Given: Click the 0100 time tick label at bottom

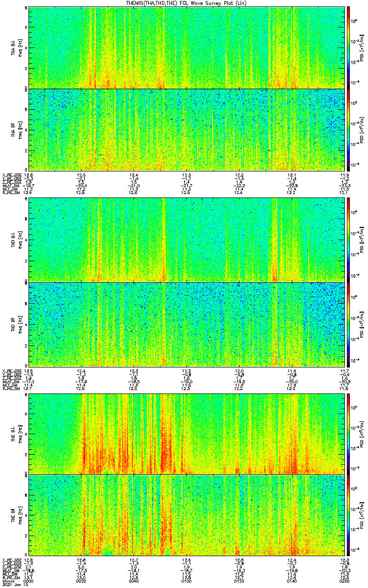Looking at the screenshot, I should (x=186, y=580).
